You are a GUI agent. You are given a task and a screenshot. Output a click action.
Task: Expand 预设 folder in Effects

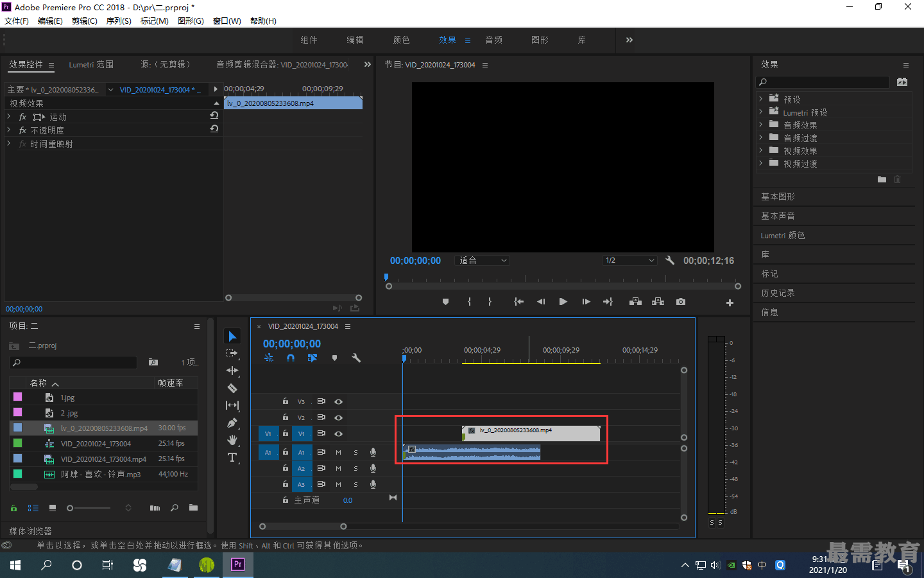[761, 99]
